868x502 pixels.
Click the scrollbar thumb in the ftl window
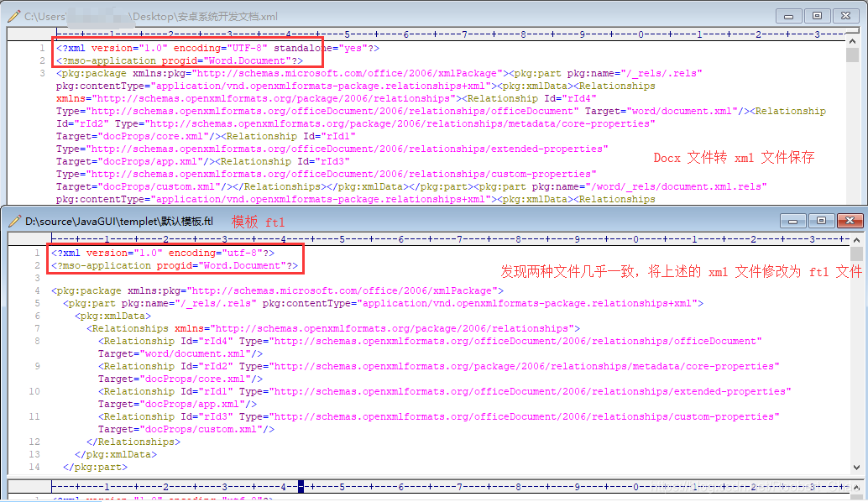click(x=856, y=254)
